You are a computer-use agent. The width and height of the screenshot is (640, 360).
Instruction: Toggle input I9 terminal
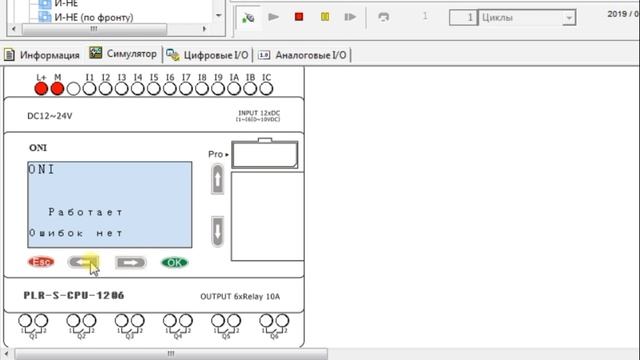218,89
